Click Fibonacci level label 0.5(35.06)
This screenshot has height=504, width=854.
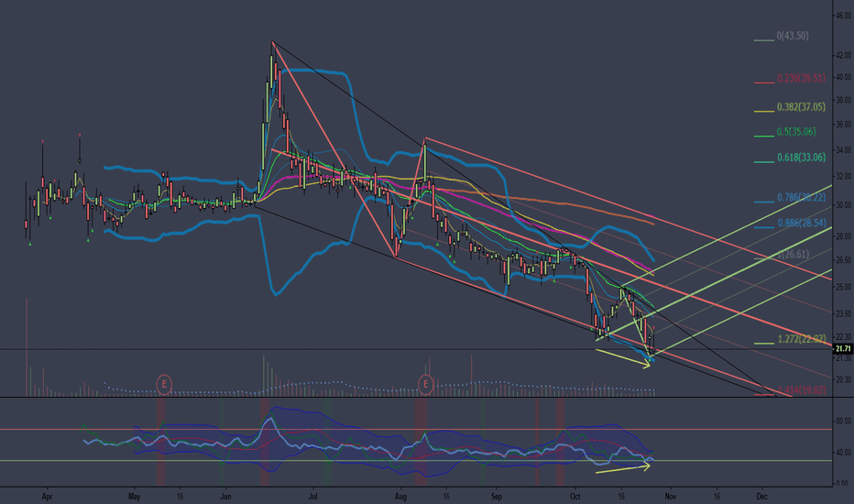[x=796, y=131]
